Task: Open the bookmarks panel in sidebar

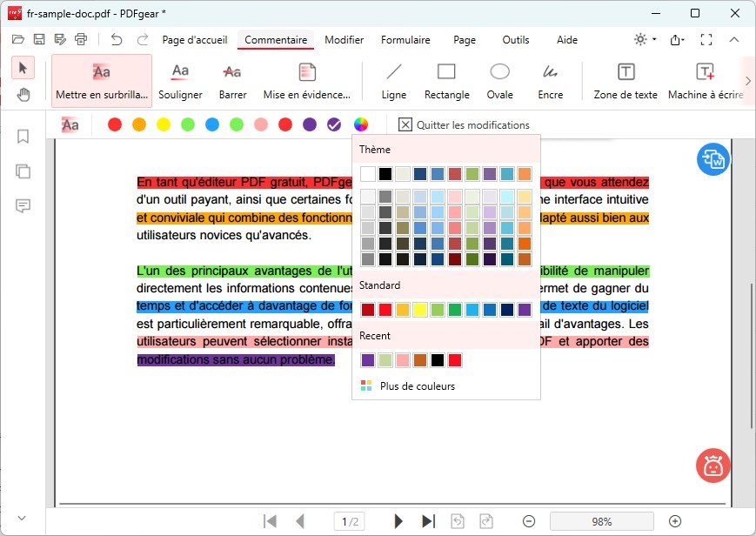Action: click(x=23, y=137)
